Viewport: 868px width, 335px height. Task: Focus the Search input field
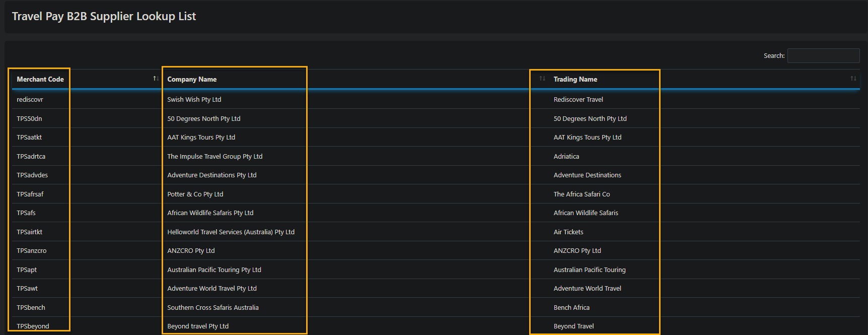(x=823, y=55)
